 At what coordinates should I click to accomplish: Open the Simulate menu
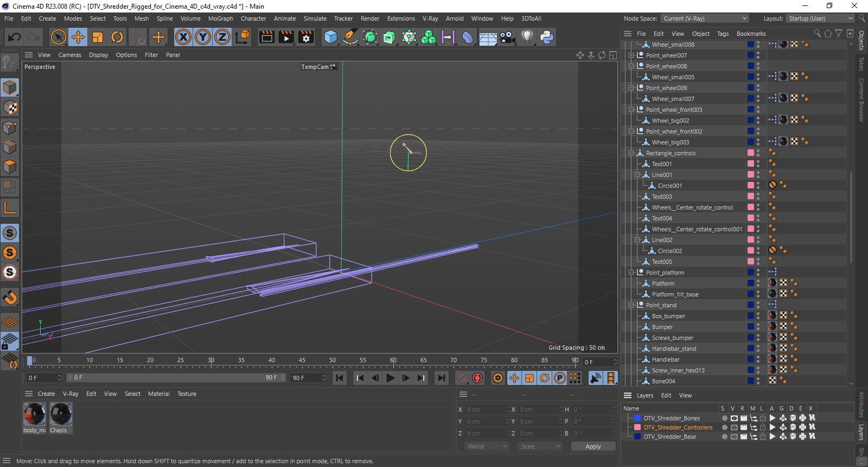pos(315,18)
